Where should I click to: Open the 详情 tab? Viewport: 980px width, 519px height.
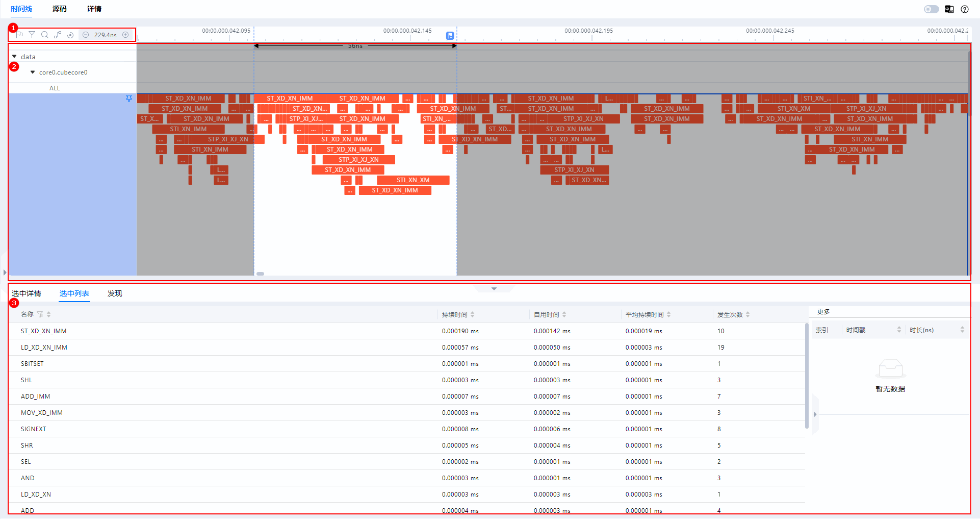[x=94, y=9]
